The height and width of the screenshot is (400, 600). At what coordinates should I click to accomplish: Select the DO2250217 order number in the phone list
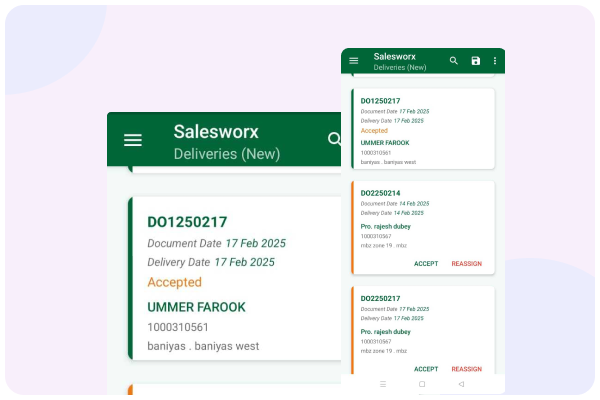380,298
